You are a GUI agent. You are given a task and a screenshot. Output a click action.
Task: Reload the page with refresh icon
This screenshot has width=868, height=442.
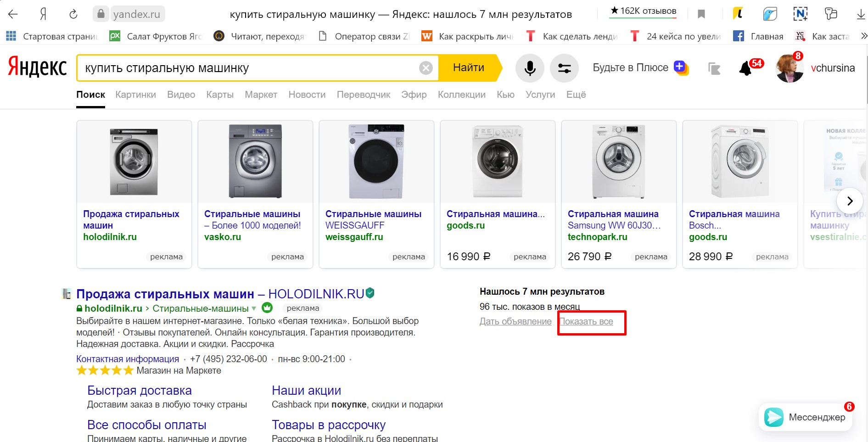pos(73,14)
